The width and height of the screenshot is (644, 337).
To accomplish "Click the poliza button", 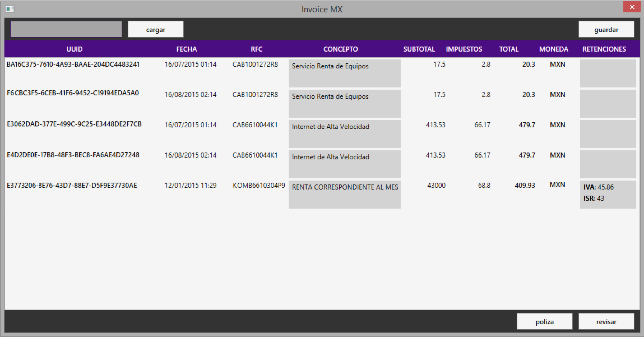I will [544, 322].
